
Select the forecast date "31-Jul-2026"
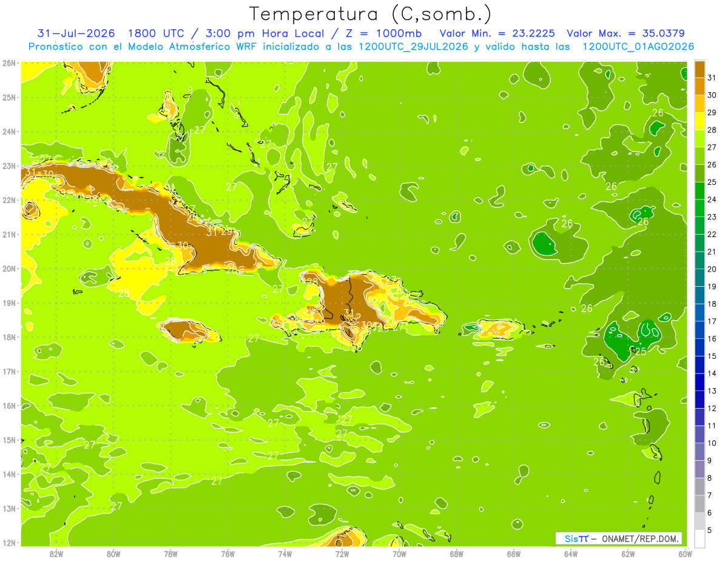76,33
